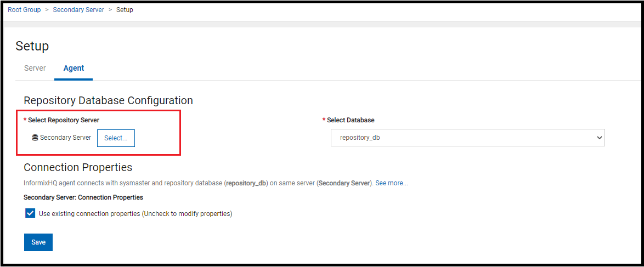
Task: Open the See more... link
Action: point(392,183)
